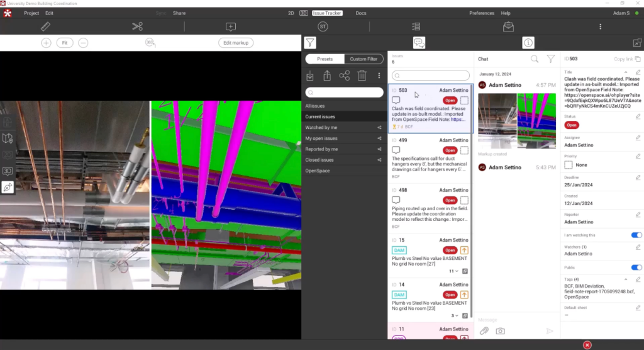Toggle the 'I am watching this' switch
644x350 pixels.
click(x=636, y=235)
